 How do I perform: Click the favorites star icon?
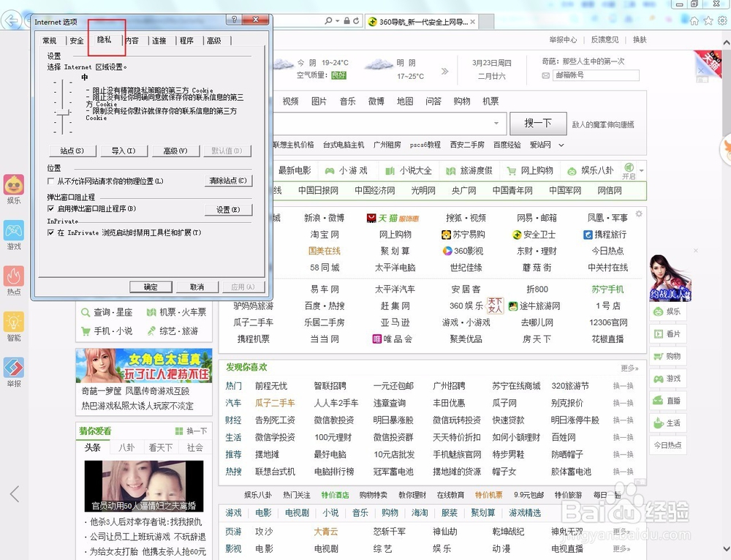pyautogui.click(x=708, y=21)
